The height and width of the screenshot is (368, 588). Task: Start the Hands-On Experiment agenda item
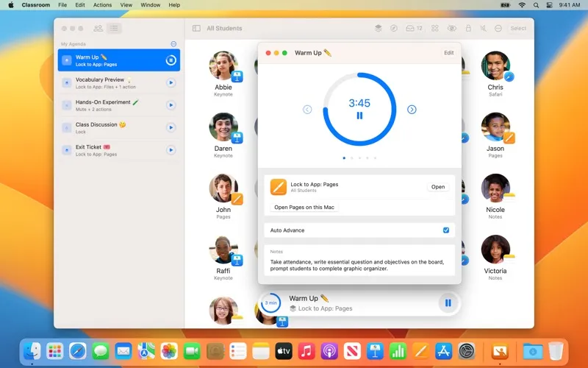click(x=171, y=105)
